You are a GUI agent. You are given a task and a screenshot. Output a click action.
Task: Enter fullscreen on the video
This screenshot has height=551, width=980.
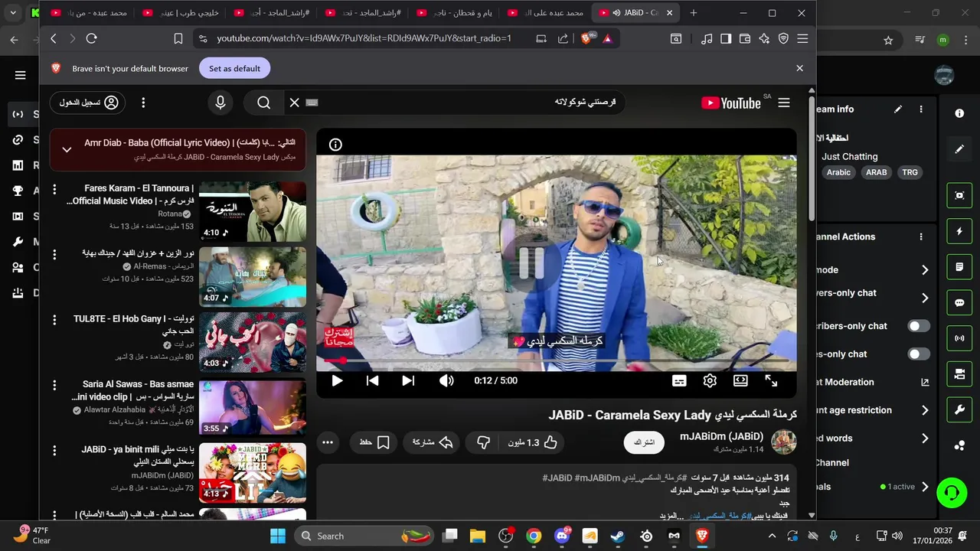click(771, 380)
